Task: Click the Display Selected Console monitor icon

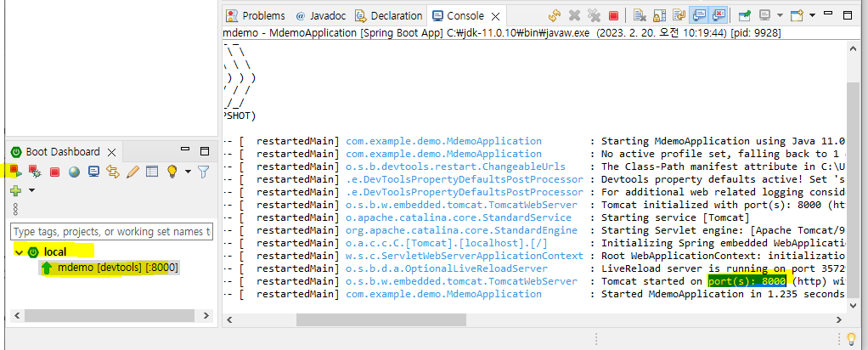Action: tap(765, 15)
